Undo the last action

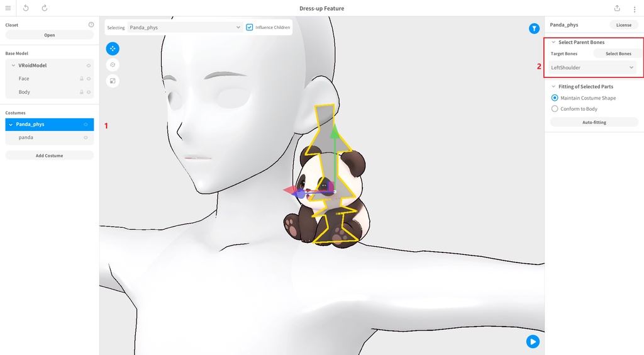point(26,8)
